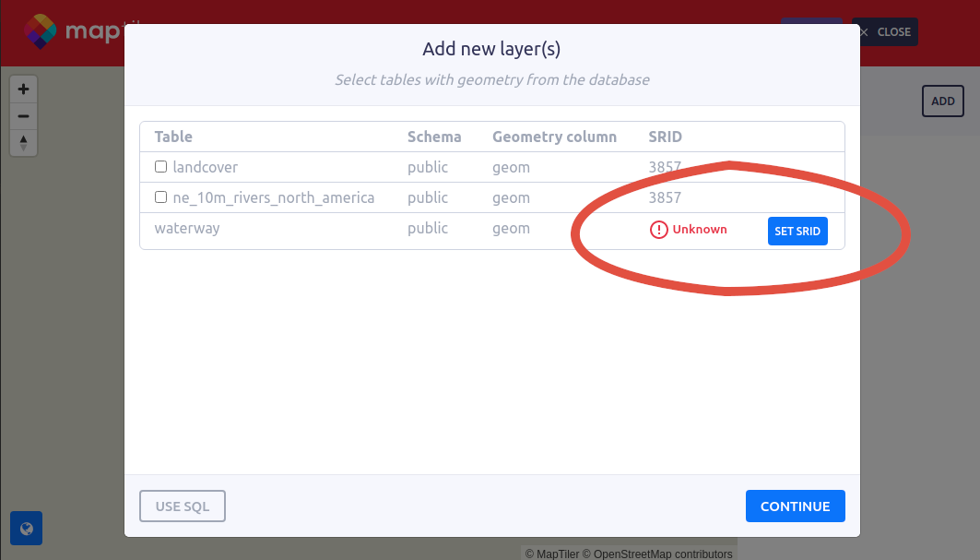
Task: Click the Geometry column header
Action: 554,137
